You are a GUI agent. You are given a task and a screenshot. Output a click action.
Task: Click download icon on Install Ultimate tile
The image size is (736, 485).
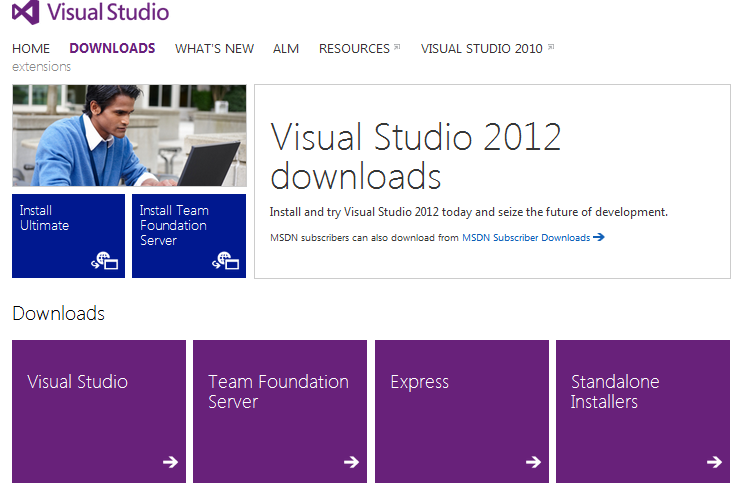click(x=105, y=262)
